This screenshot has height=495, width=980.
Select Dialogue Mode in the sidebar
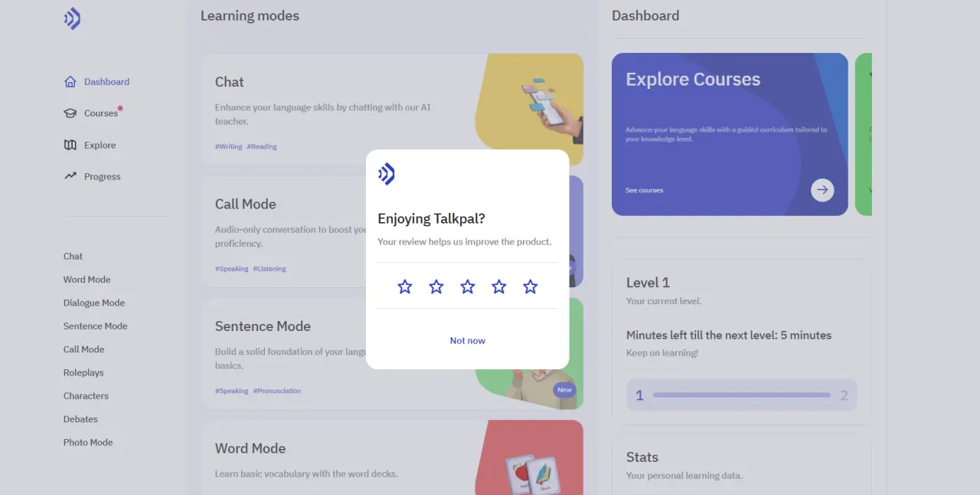[x=93, y=303]
